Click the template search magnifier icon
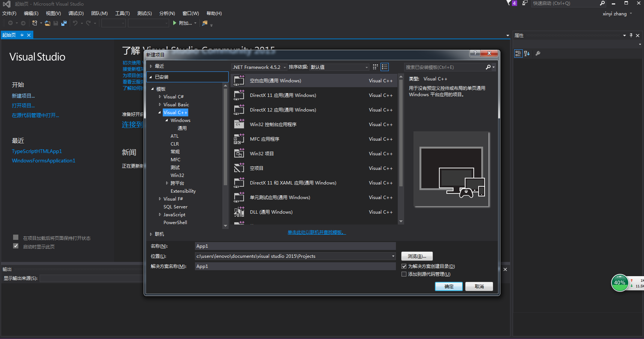The width and height of the screenshot is (644, 339). [488, 67]
